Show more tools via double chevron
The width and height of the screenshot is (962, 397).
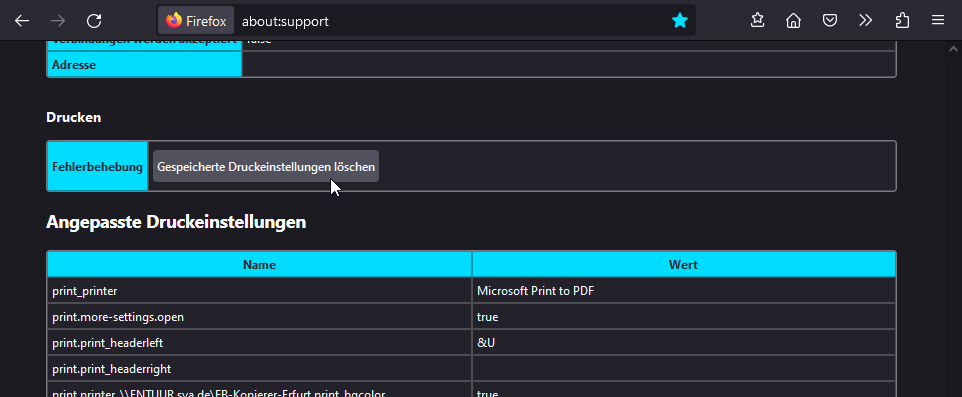(866, 21)
